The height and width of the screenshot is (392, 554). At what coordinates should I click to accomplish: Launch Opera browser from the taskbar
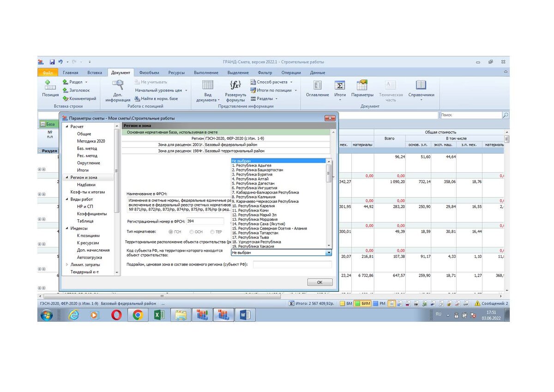click(x=116, y=315)
